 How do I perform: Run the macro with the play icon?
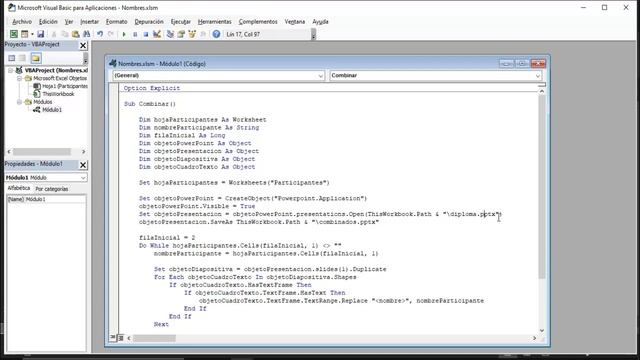pyautogui.click(x=124, y=34)
